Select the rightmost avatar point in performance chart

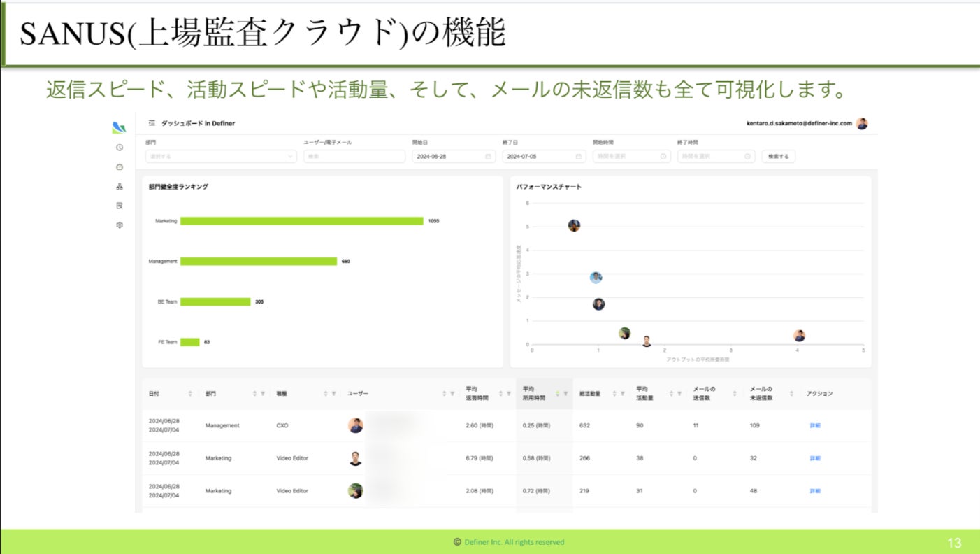tap(799, 336)
